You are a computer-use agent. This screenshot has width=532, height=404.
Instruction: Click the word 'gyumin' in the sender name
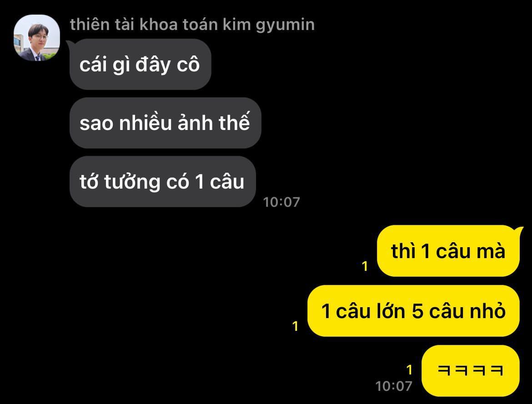285,25
